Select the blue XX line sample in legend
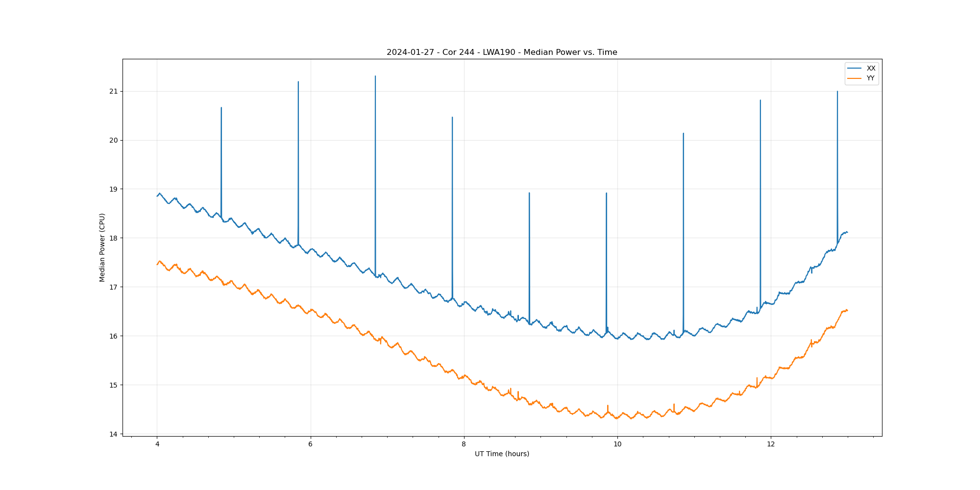 pos(855,69)
